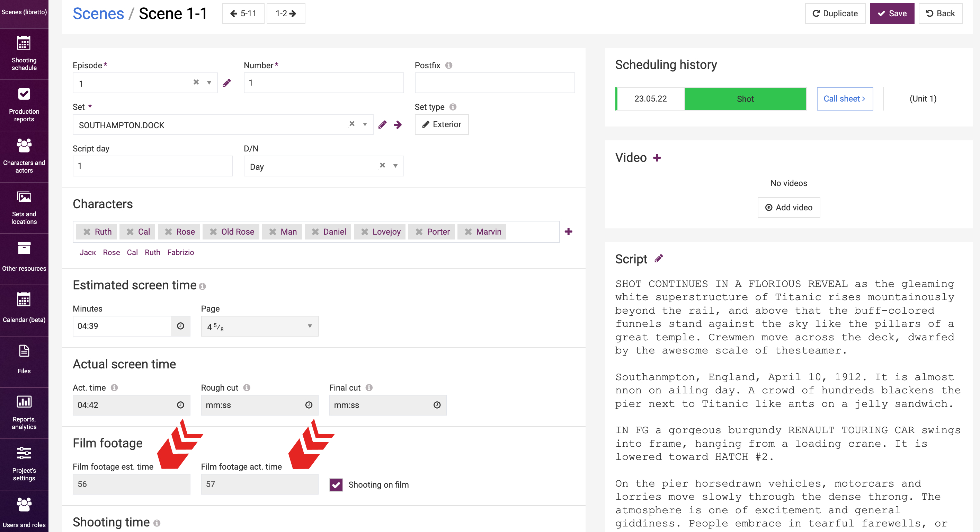The image size is (980, 532).
Task: Go to previous scene 5-11
Action: 243,13
